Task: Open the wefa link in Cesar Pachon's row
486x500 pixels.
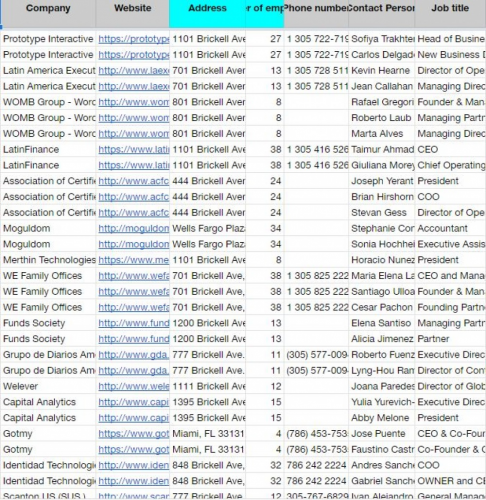Action: point(134,307)
